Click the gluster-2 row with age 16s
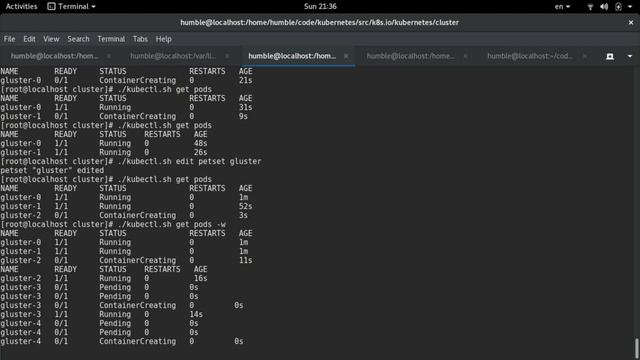Image resolution: width=640 pixels, height=360 pixels. click(104, 278)
